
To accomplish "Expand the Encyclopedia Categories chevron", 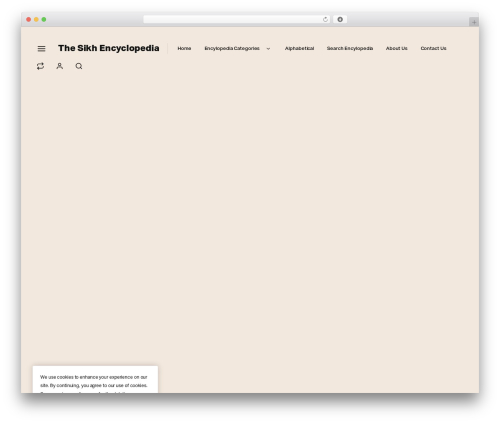I will point(268,49).
